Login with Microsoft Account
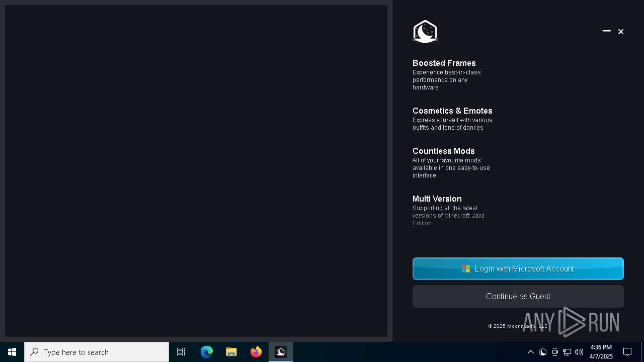Screen dimensions: 644x362 (x=518, y=268)
